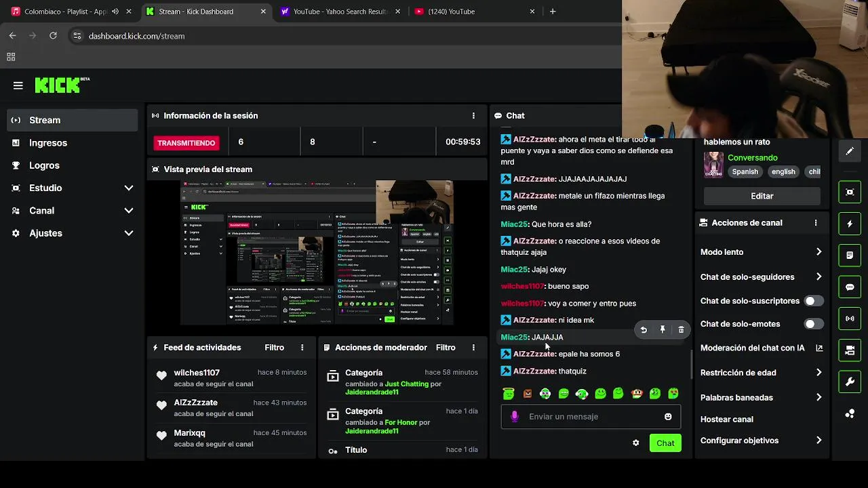
Task: Click the pencil edit icon in right toolbar
Action: pos(850,151)
